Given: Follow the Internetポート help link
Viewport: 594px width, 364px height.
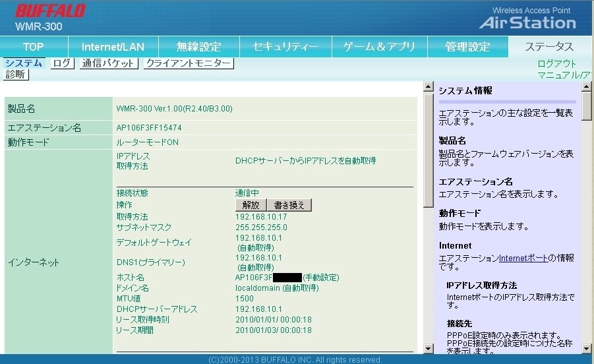Looking at the screenshot, I should 523,258.
